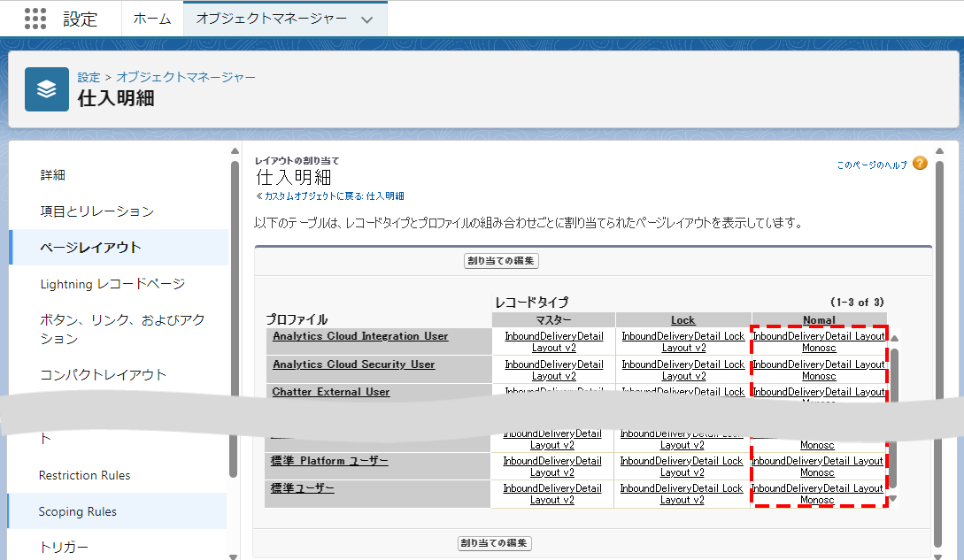Select the オブジェクトマネージャー tab
The image size is (964, 560).
(271, 19)
